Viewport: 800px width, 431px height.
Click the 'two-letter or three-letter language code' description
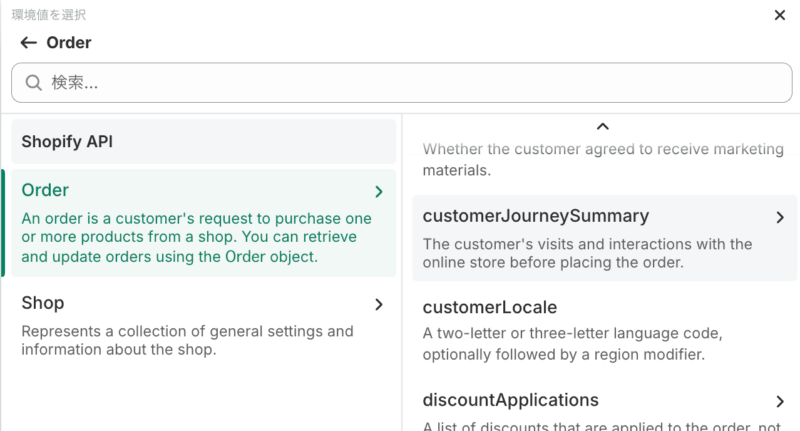pyautogui.click(x=572, y=344)
